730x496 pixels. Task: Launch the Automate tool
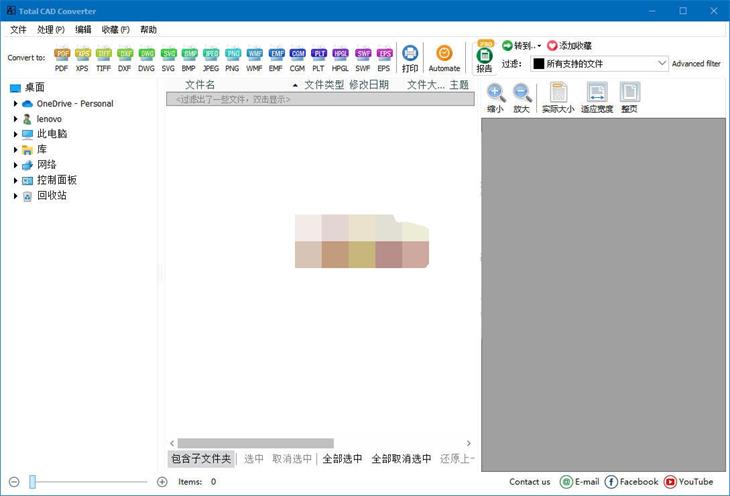click(444, 59)
